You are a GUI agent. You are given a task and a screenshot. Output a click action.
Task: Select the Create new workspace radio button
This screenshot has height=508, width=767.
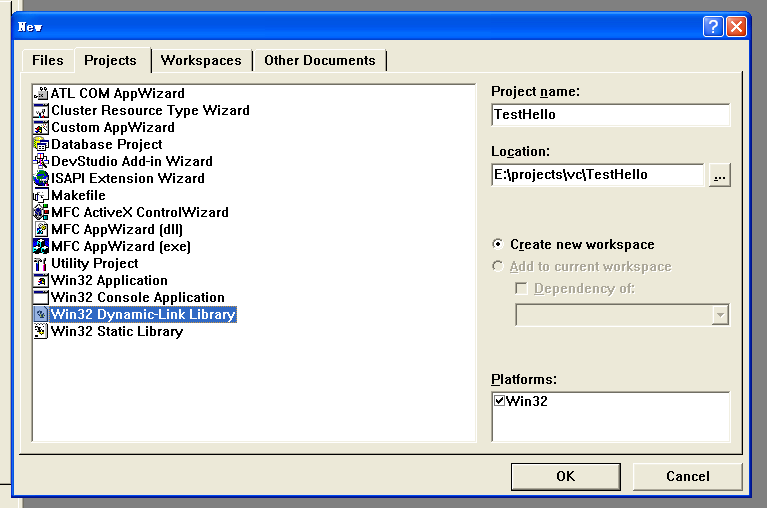498,243
